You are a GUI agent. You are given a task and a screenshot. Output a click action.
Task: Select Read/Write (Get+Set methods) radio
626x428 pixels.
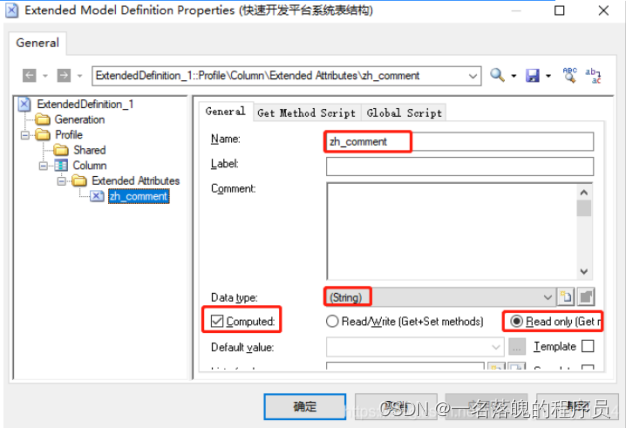332,321
